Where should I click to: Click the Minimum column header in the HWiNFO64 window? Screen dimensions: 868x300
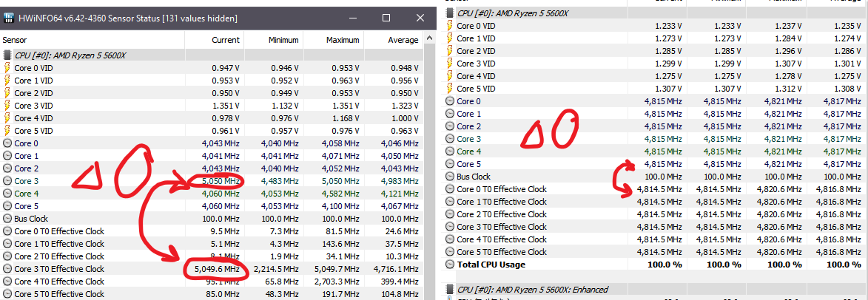pos(274,40)
